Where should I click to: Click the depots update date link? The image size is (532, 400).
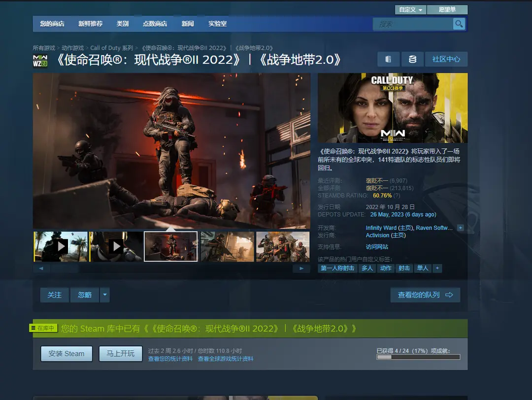(403, 215)
